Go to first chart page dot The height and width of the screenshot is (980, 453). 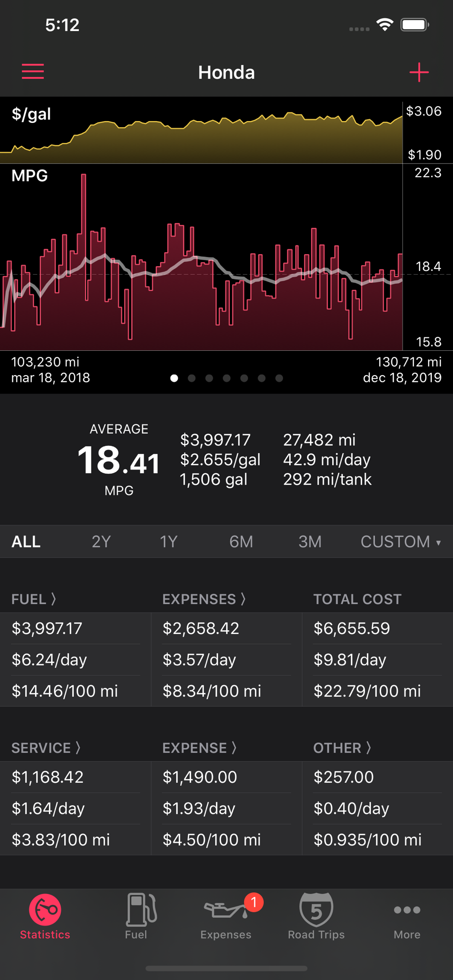[174, 378]
